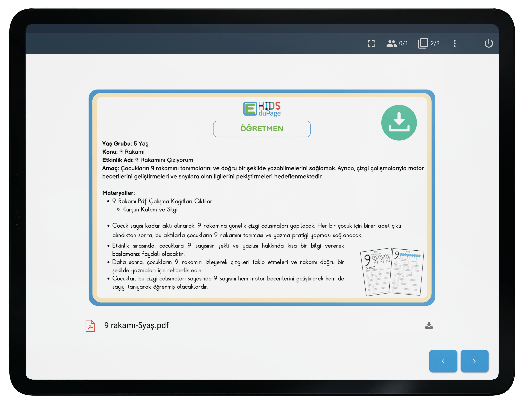Click the large green download circle
532x409 pixels.
pyautogui.click(x=399, y=122)
